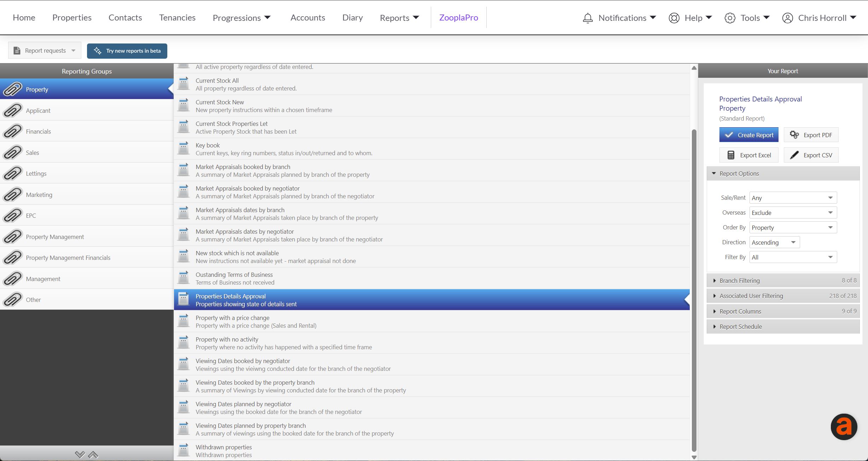Image resolution: width=868 pixels, height=461 pixels.
Task: Open the Diary page
Action: pyautogui.click(x=352, y=18)
